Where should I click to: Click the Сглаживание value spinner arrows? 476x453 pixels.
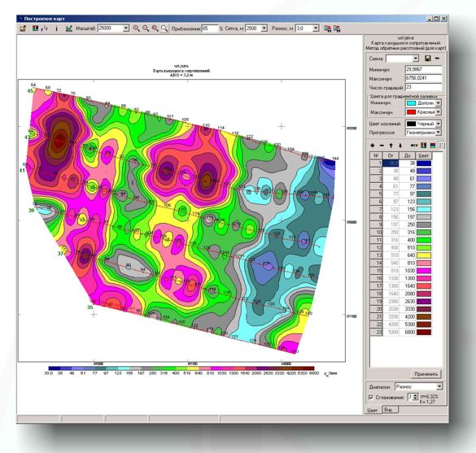pyautogui.click(x=416, y=397)
